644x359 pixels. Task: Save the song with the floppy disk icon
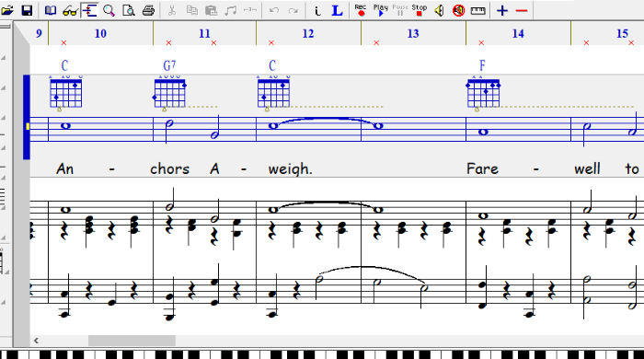point(27,11)
